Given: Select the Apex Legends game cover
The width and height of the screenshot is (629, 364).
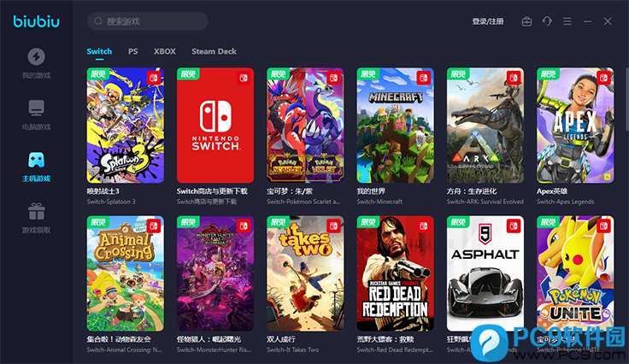Looking at the screenshot, I should pos(575,125).
